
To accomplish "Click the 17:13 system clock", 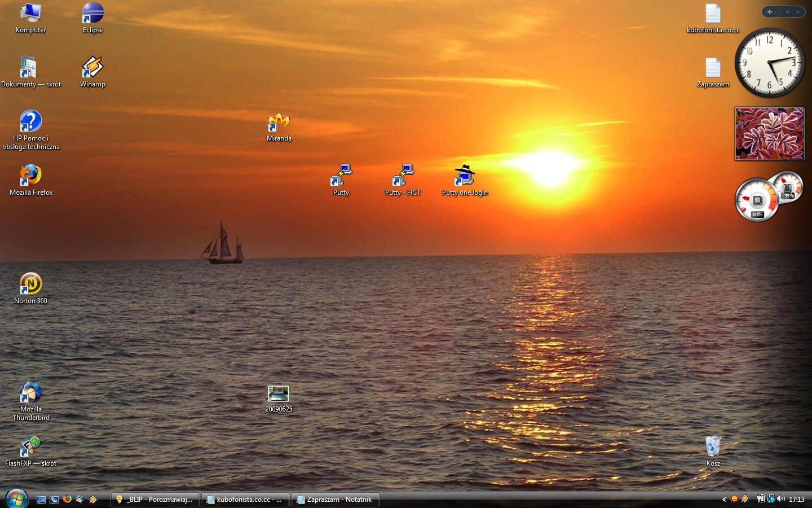I will tap(796, 500).
